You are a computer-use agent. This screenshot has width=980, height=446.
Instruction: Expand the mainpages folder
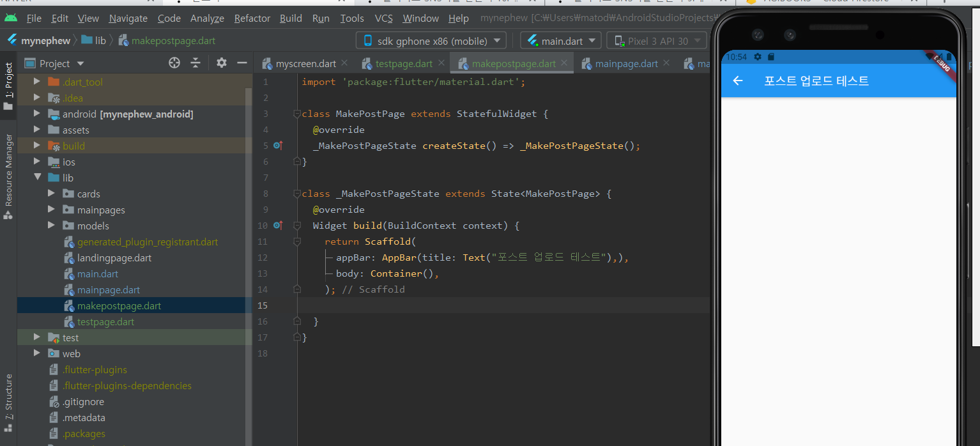pos(51,210)
